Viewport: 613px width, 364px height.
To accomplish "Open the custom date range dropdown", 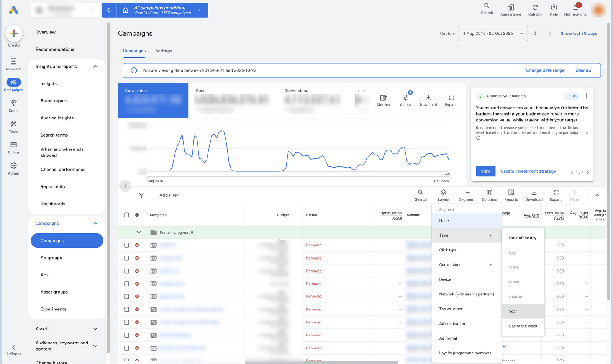I will coord(493,33).
